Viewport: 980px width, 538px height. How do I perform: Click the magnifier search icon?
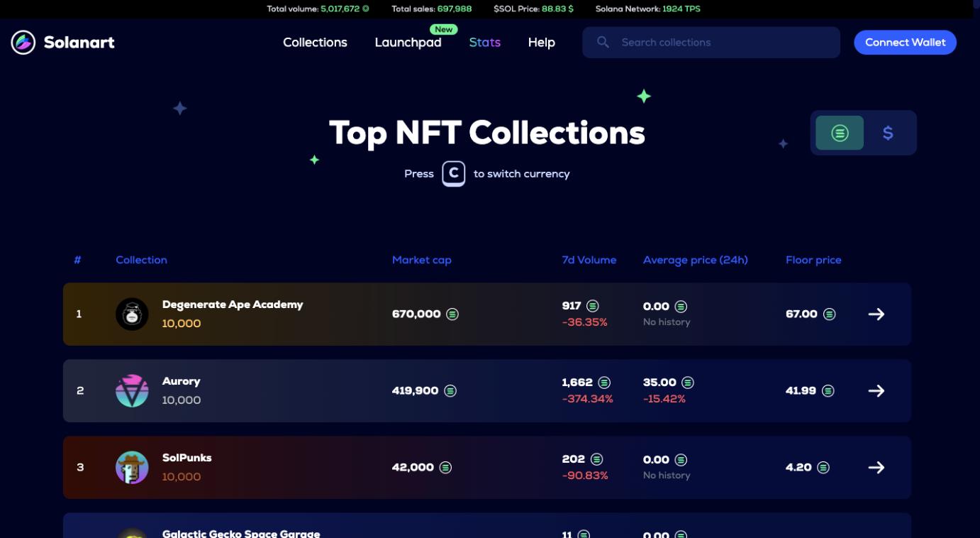coord(603,43)
